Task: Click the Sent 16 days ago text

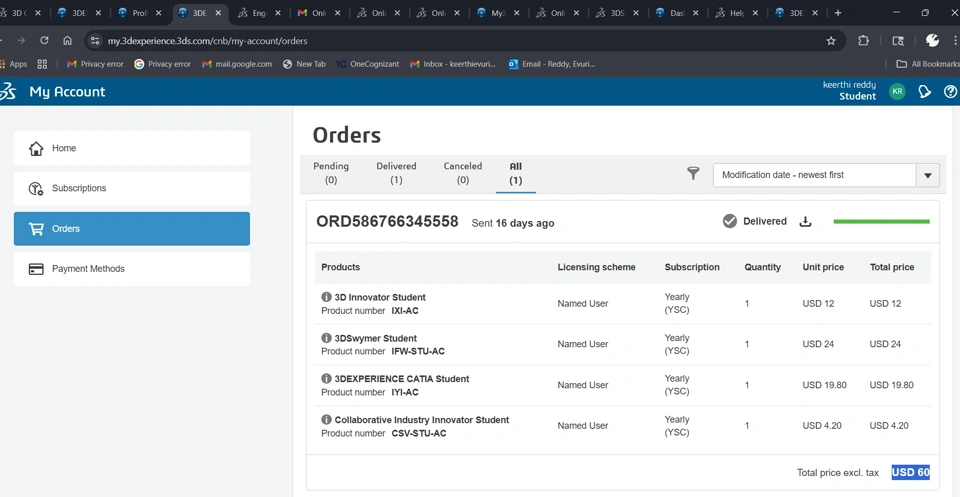Action: [x=512, y=223]
